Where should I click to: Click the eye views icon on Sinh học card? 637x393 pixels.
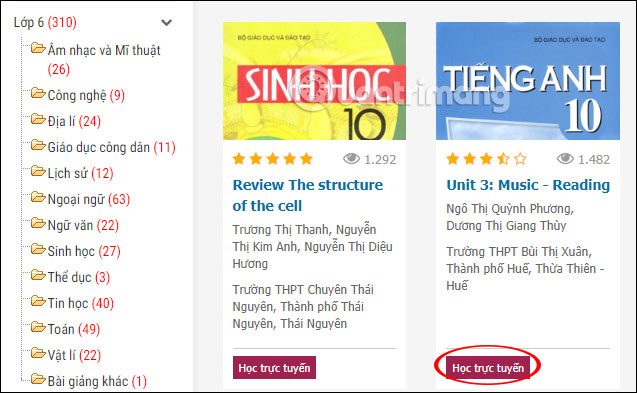[x=351, y=159]
